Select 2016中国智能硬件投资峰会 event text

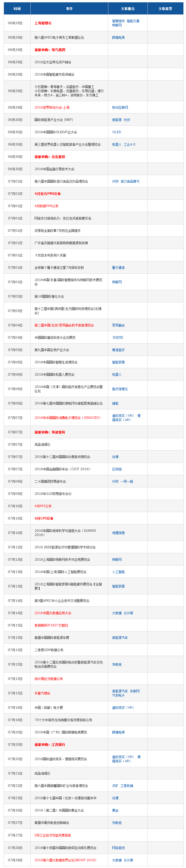tap(54, 74)
